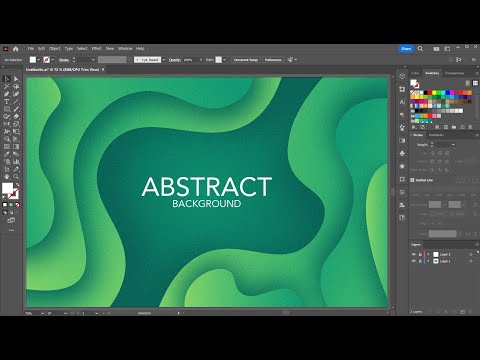Click the Opacity link in control bar

point(175,60)
